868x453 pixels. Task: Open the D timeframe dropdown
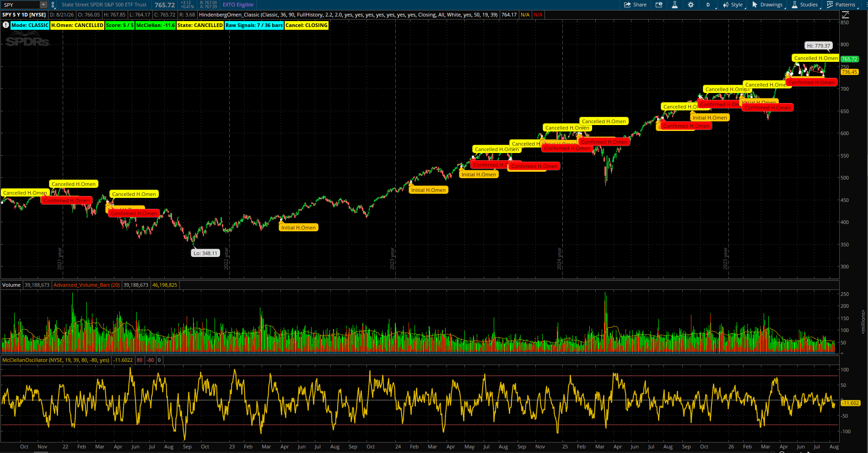[x=708, y=5]
